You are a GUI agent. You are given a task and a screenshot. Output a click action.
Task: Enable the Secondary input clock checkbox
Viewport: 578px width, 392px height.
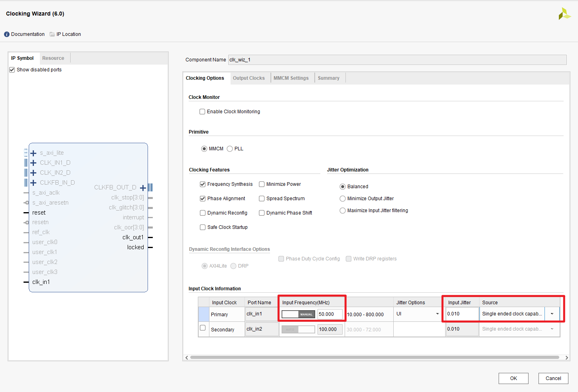(x=203, y=328)
